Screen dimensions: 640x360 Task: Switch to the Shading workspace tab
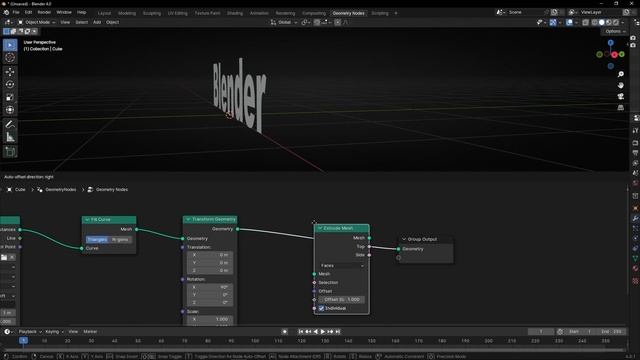point(235,13)
